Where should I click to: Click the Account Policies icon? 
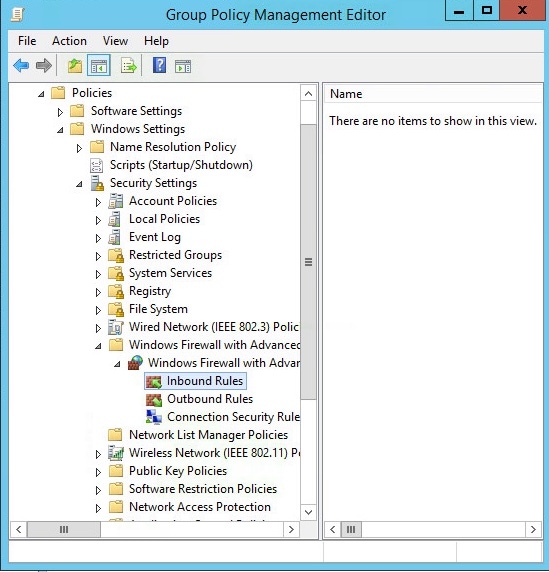pos(116,201)
